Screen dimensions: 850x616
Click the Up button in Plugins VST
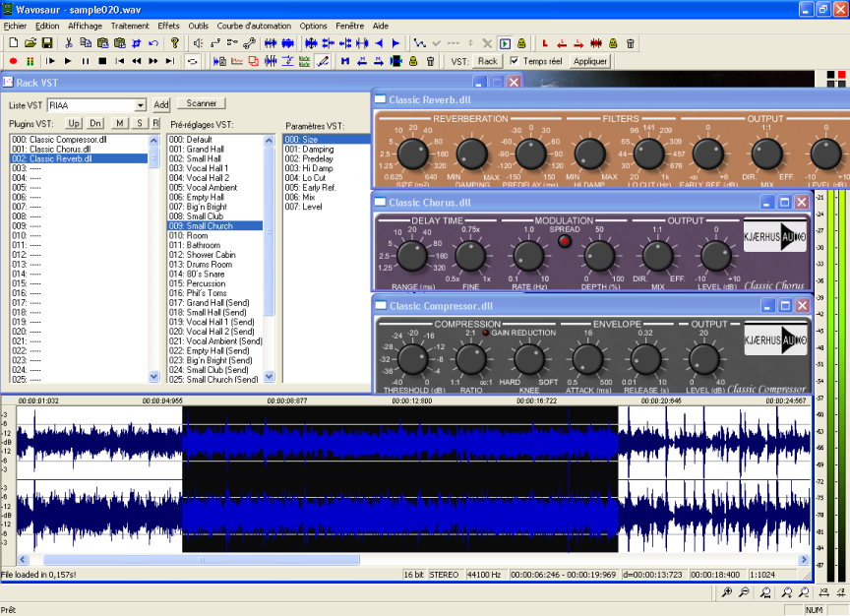74,124
